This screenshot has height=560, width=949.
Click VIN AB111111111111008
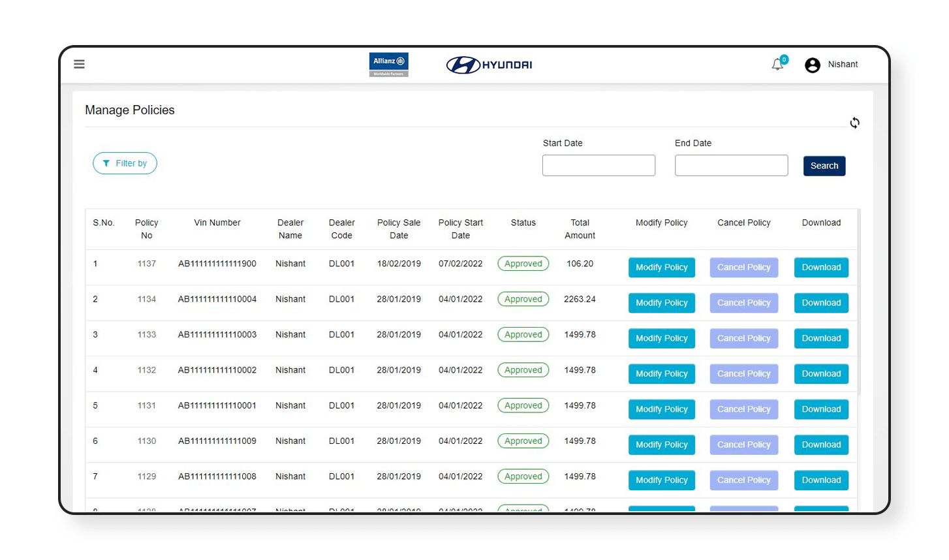point(217,476)
